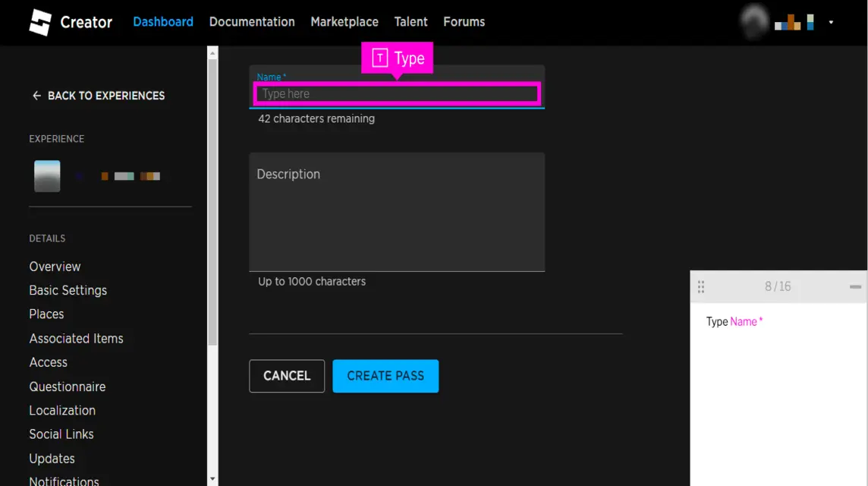Switch to the Dashboard tab
Image resolution: width=868 pixels, height=486 pixels.
point(163,22)
